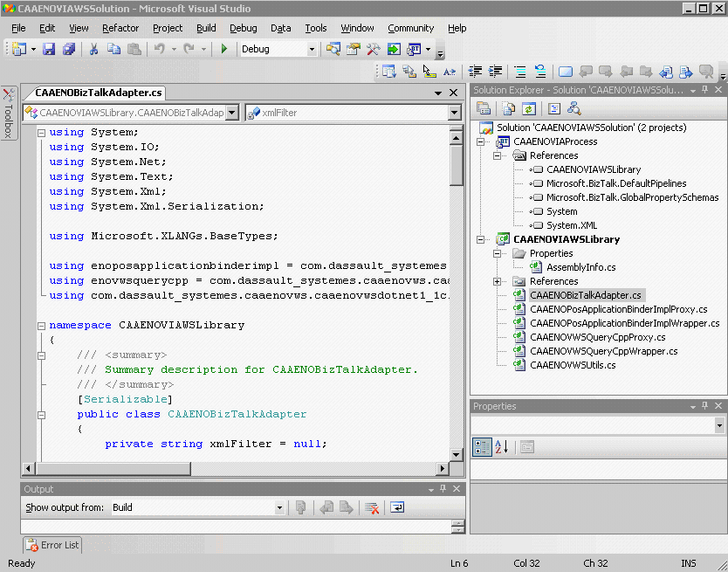This screenshot has height=572, width=728.
Task: Collapse the namespace CAAENOVIAWSLibrary code block
Action: pos(41,326)
